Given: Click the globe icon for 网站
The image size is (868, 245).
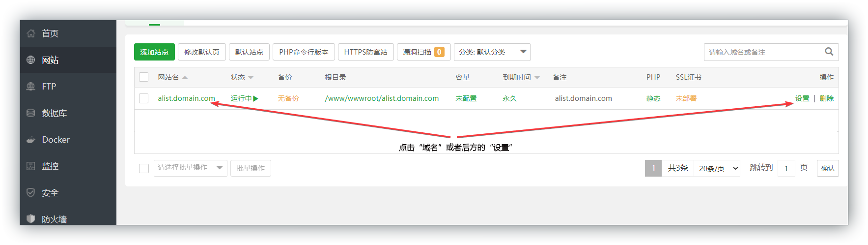Looking at the screenshot, I should click(x=31, y=60).
